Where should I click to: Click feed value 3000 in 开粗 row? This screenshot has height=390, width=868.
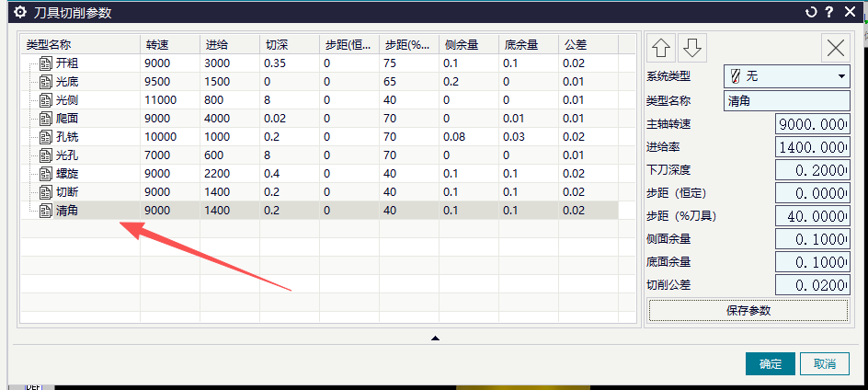217,63
